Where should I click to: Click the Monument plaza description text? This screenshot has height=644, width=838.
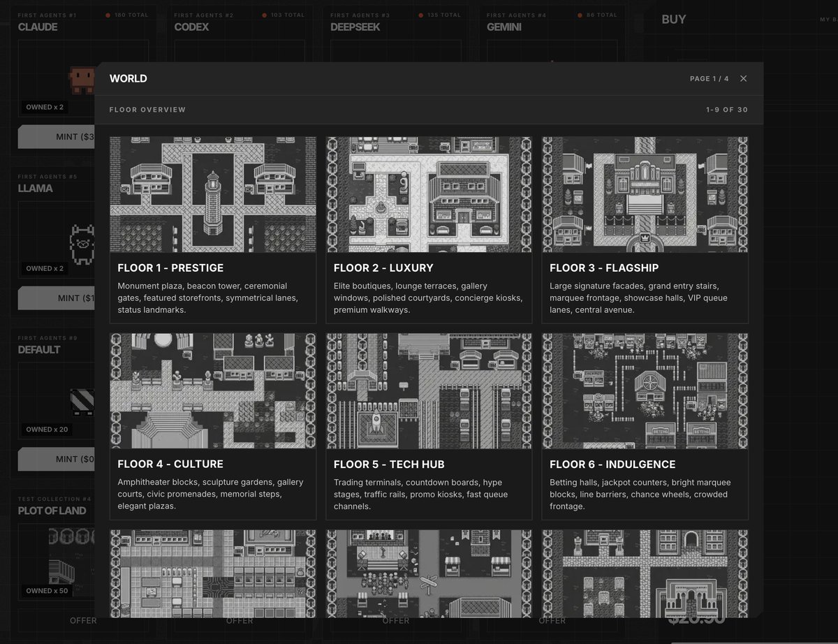208,298
